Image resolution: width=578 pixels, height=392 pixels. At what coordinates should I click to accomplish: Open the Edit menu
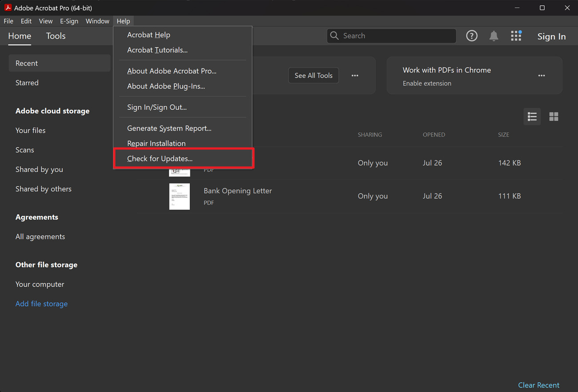pyautogui.click(x=26, y=21)
